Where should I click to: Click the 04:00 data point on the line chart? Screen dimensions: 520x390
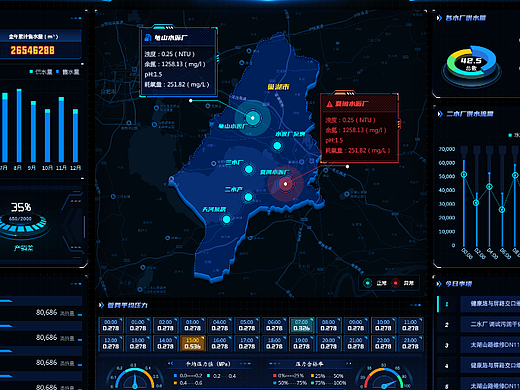tap(489, 187)
